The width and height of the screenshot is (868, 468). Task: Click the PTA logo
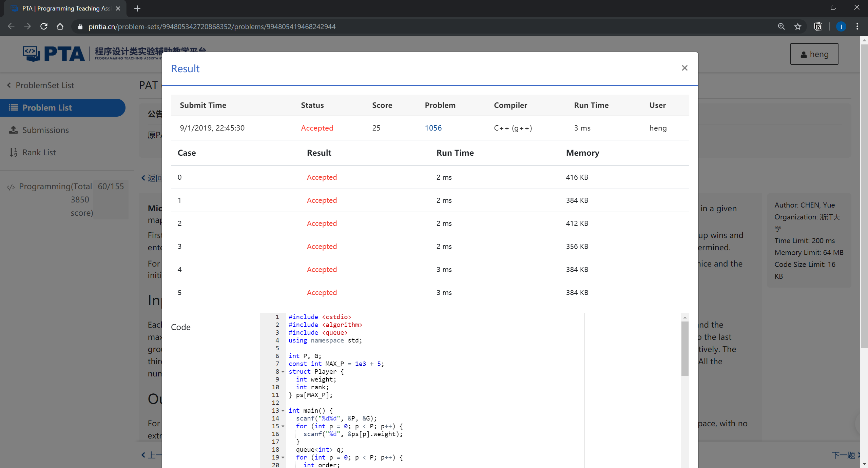coord(54,54)
